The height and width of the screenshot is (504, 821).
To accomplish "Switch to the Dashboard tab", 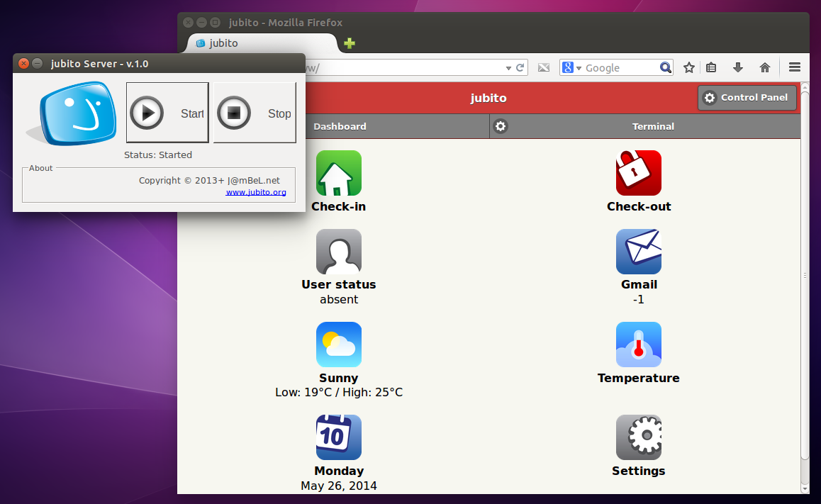I will point(340,126).
